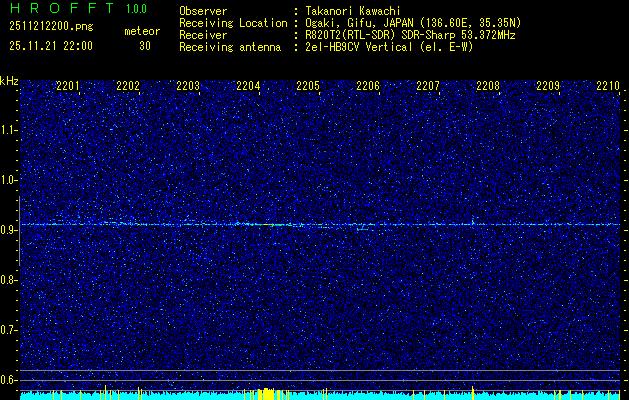This screenshot has width=629, height=400.
Task: Click the meteor count value 30
Action: pyautogui.click(x=145, y=46)
